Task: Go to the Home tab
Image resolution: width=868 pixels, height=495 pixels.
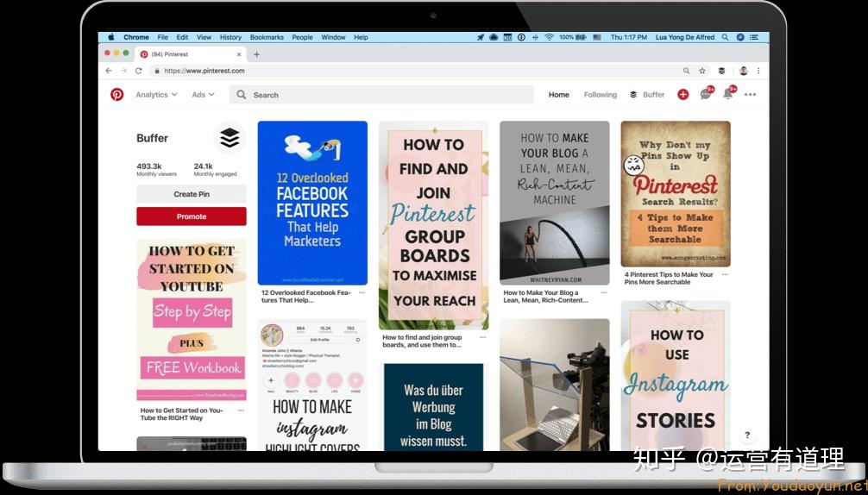Action: (558, 95)
